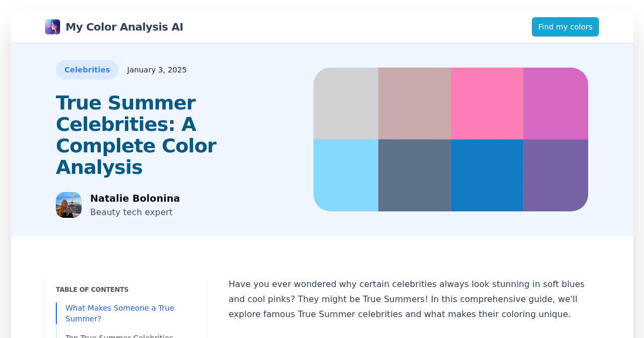Viewport: 644px width, 338px height.
Task: Click author name Natalie Bolonina
Action: point(135,198)
